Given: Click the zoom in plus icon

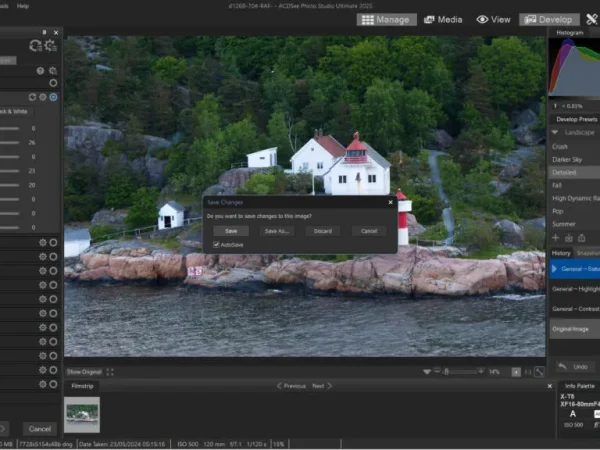Looking at the screenshot, I should pyautogui.click(x=481, y=371).
